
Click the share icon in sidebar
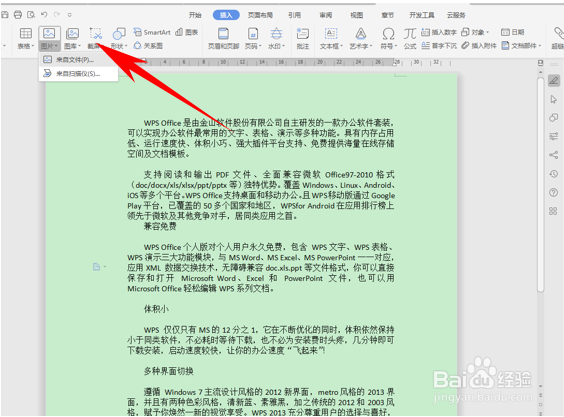[554, 155]
